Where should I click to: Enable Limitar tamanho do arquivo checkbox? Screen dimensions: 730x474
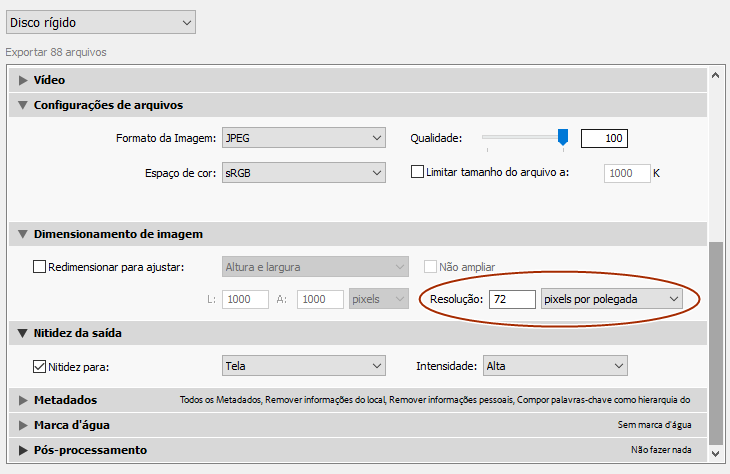(x=418, y=173)
